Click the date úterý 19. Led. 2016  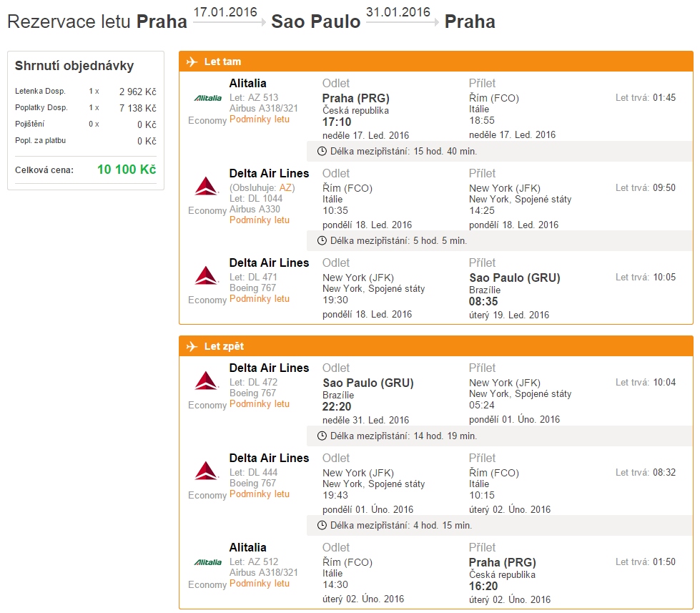click(x=509, y=315)
